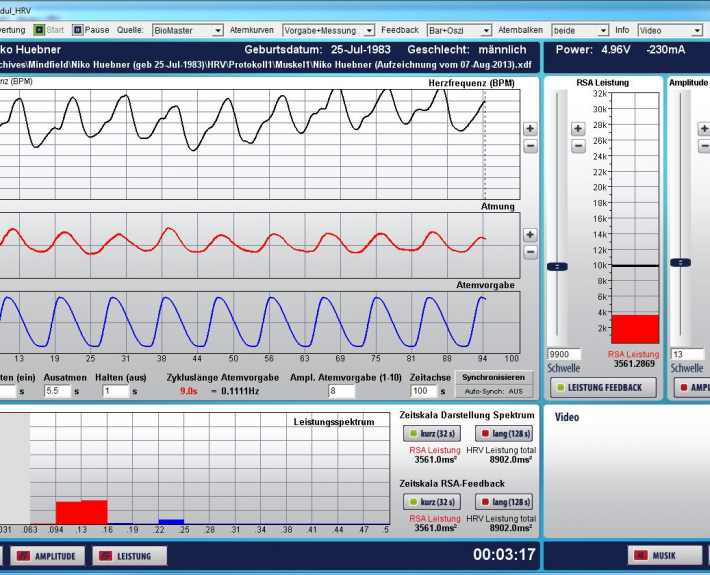Open the Feedback Bar+Oszi dropdown
Image resolution: width=710 pixels, height=575 pixels.
[x=459, y=30]
